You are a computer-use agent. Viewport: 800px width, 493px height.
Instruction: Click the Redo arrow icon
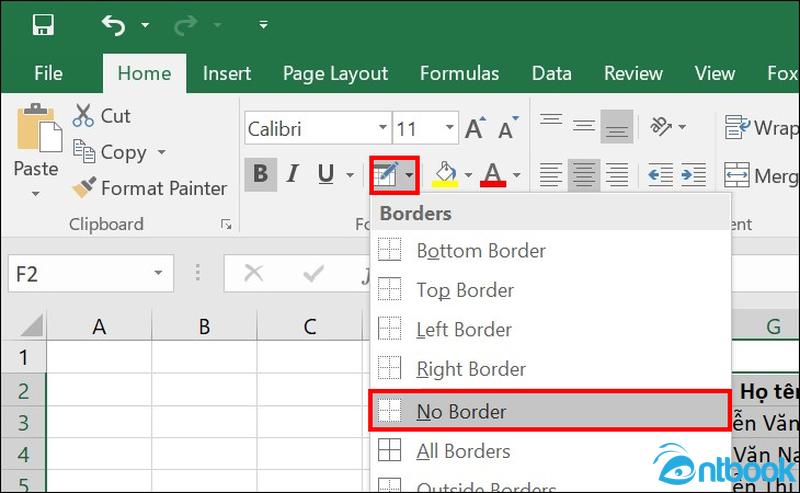[185, 24]
